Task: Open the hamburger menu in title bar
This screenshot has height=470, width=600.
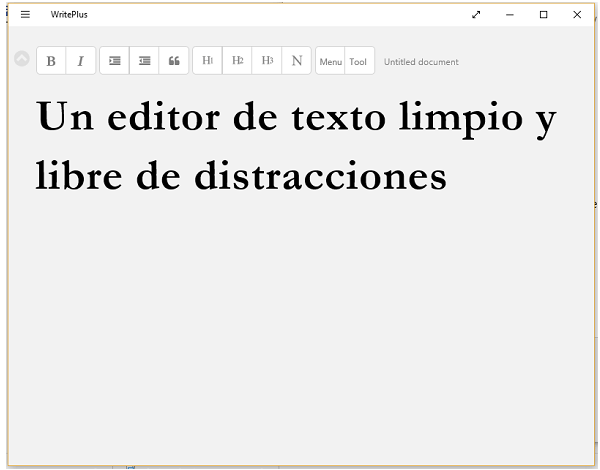Action: click(x=25, y=15)
